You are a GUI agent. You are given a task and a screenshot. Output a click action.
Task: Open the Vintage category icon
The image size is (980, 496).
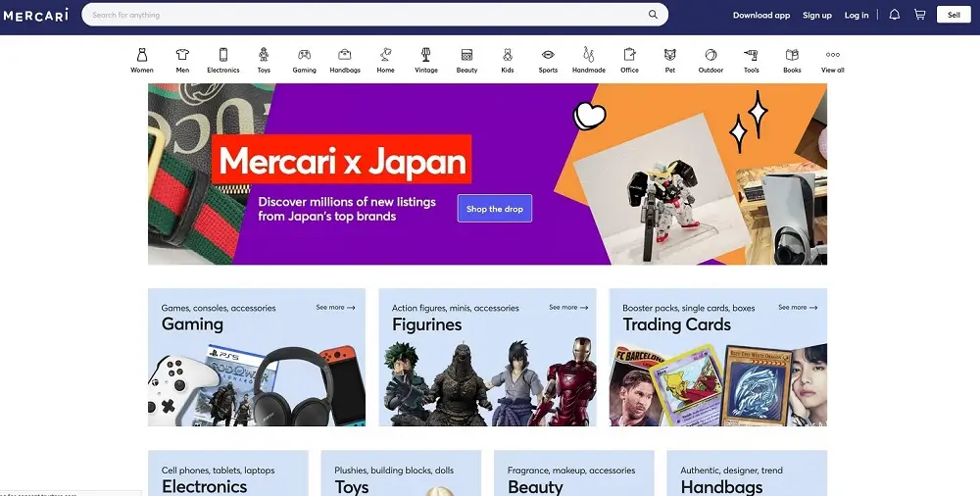[426, 55]
